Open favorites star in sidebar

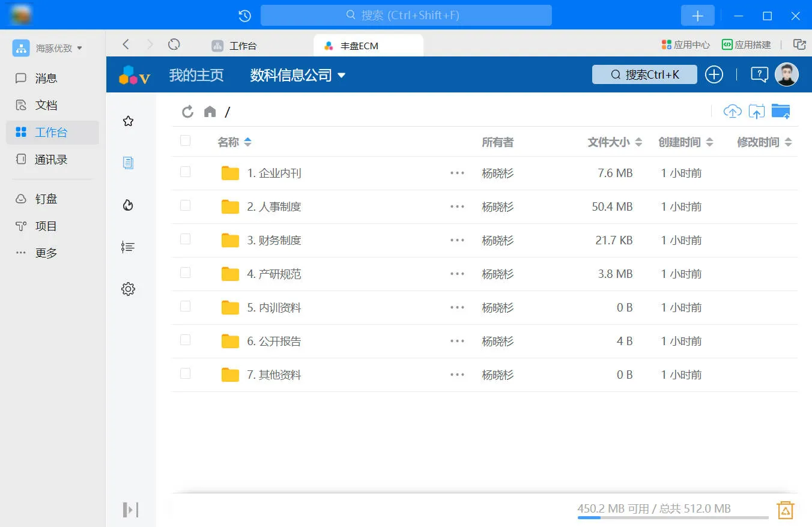pos(128,121)
